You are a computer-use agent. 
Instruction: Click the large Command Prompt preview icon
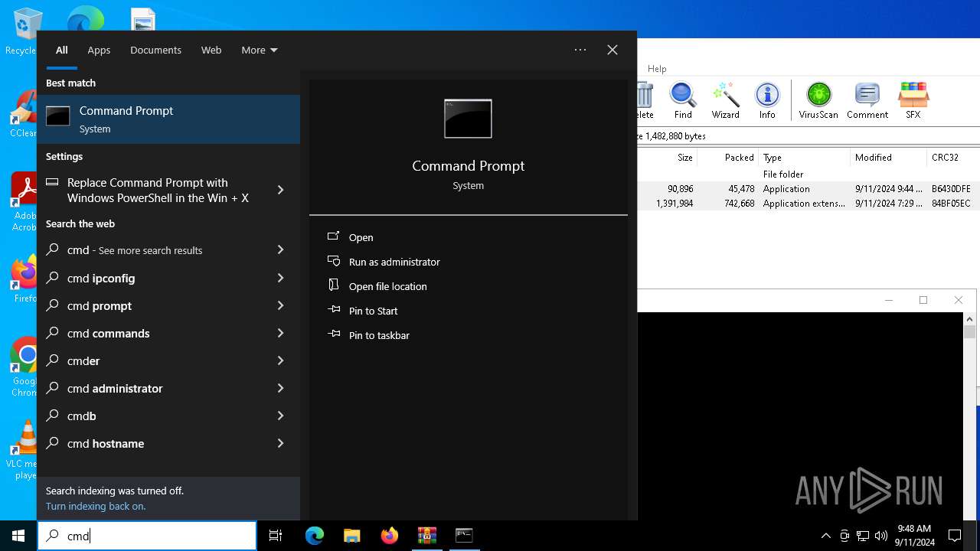[468, 119]
